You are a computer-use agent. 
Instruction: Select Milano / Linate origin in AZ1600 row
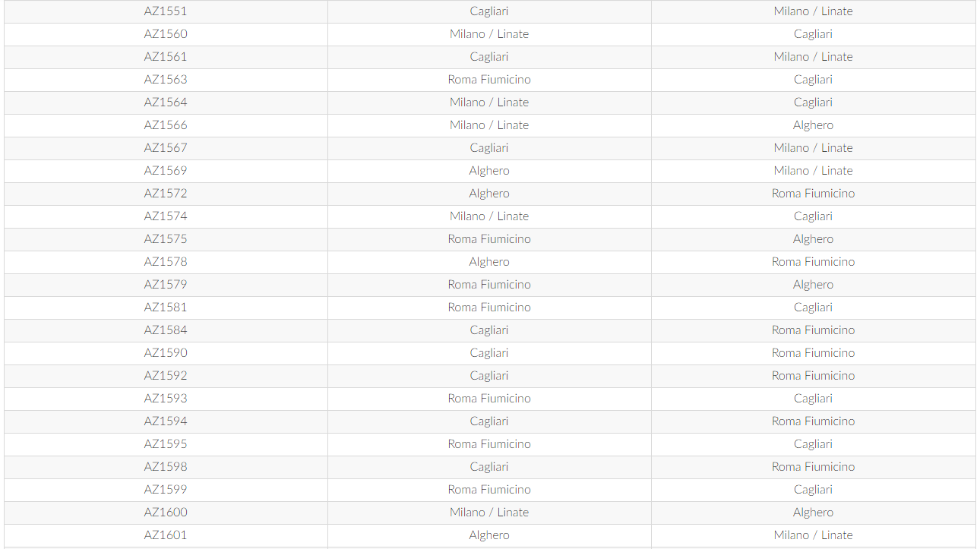click(x=489, y=513)
